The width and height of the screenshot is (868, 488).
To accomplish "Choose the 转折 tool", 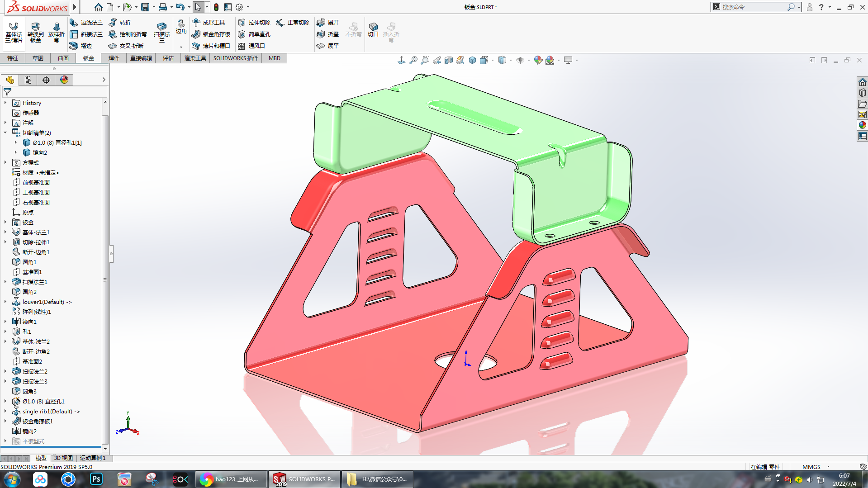I will (x=120, y=22).
